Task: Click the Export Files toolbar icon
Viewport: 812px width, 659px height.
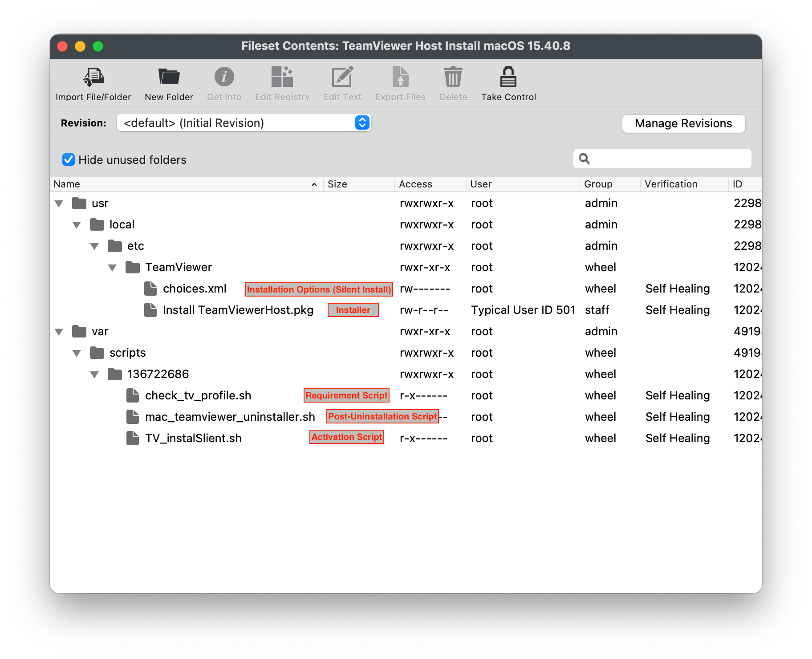Action: 400,77
